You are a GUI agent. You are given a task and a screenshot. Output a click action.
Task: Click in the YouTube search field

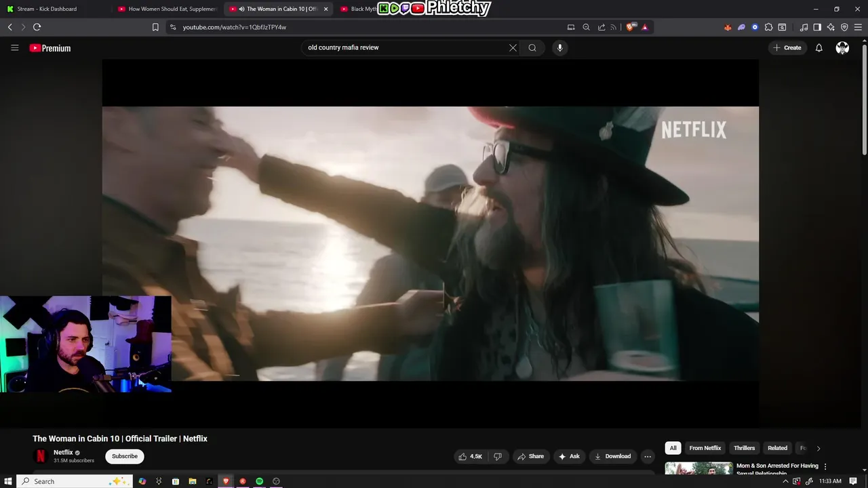tap(406, 47)
